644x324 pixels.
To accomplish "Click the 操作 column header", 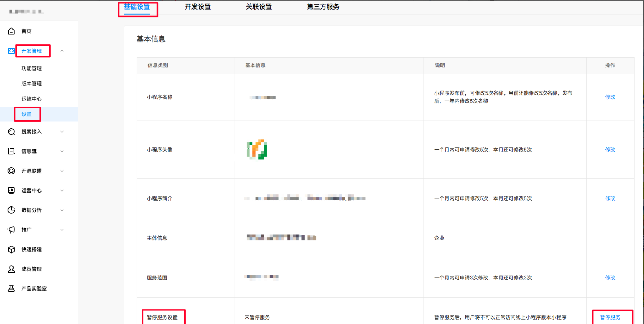I will point(610,65).
